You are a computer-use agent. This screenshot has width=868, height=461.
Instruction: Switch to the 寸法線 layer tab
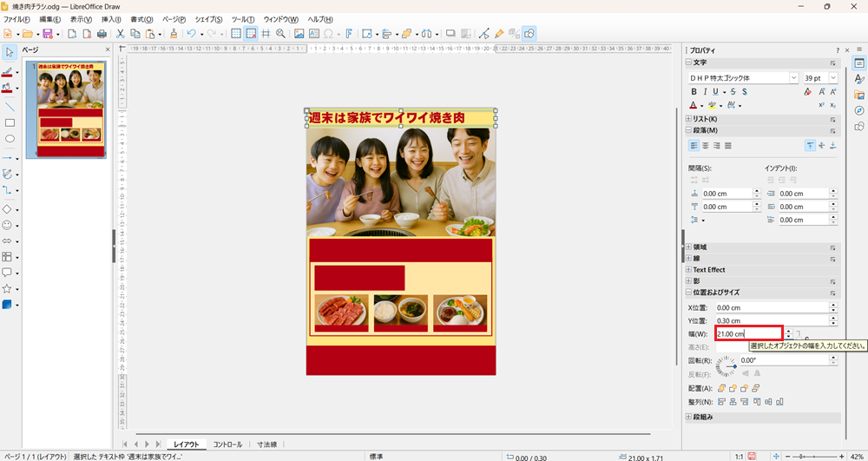point(266,445)
